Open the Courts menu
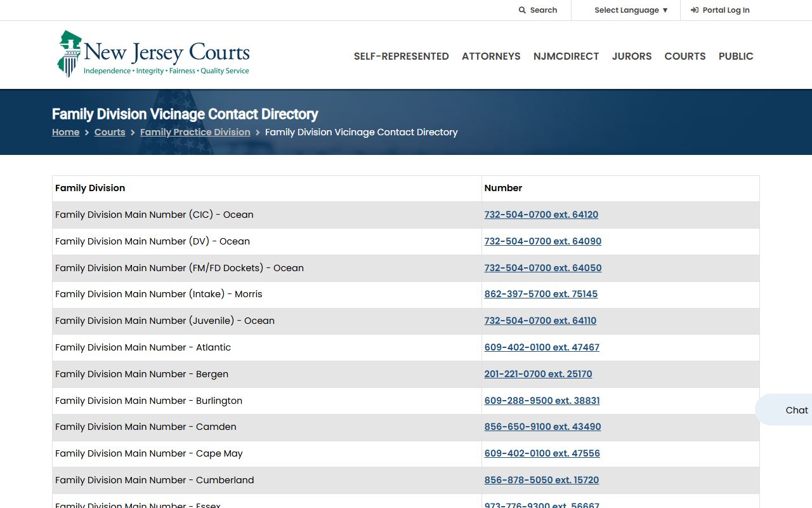The height and width of the screenshot is (508, 812). point(685,56)
